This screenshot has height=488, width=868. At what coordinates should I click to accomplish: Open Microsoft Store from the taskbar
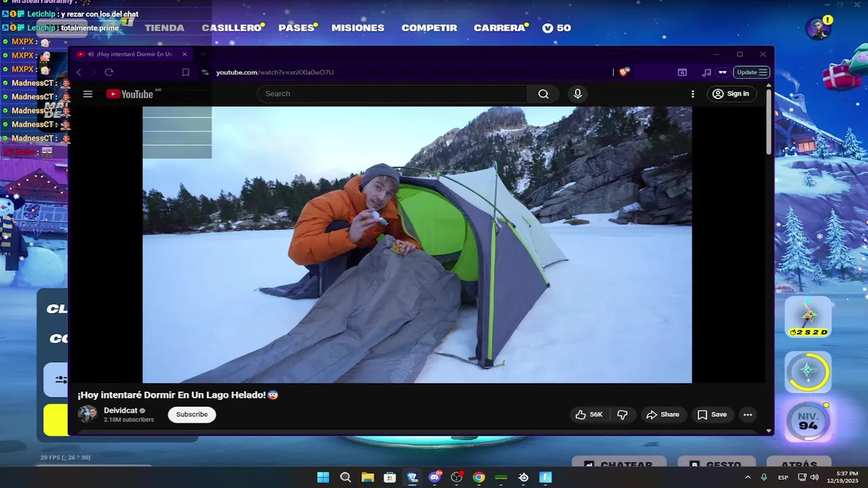tap(390, 477)
